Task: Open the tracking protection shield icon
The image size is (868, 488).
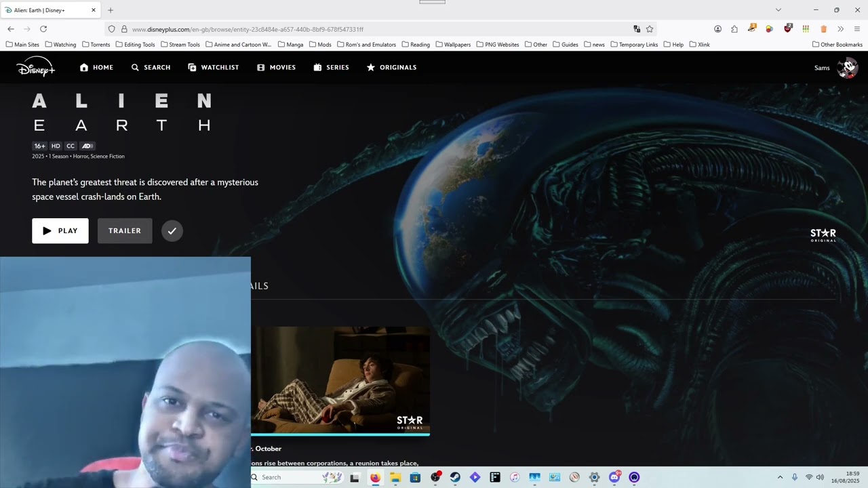Action: point(112,29)
